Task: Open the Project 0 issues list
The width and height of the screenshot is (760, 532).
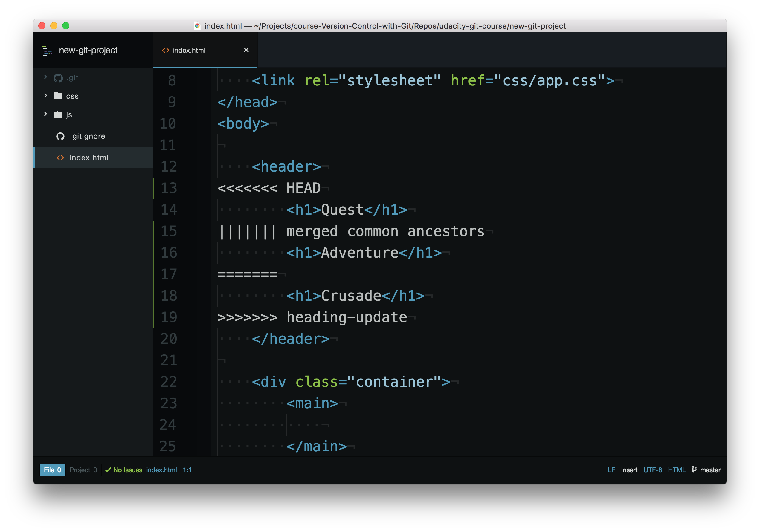Action: click(x=83, y=470)
